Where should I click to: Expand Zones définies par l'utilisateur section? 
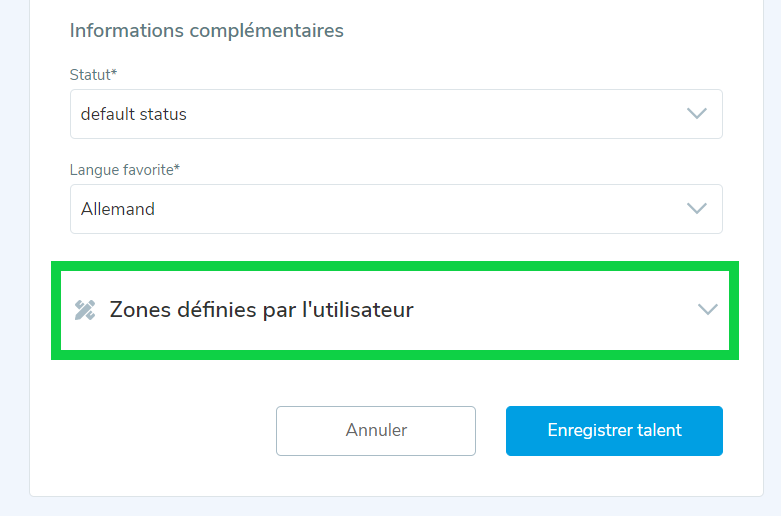click(395, 310)
